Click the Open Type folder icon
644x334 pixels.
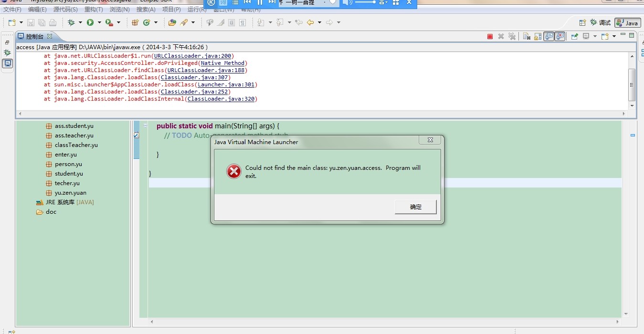coord(172,22)
